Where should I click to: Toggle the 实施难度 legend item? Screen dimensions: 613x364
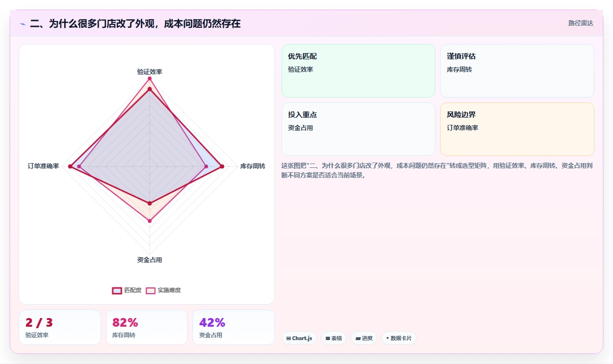[163, 290]
